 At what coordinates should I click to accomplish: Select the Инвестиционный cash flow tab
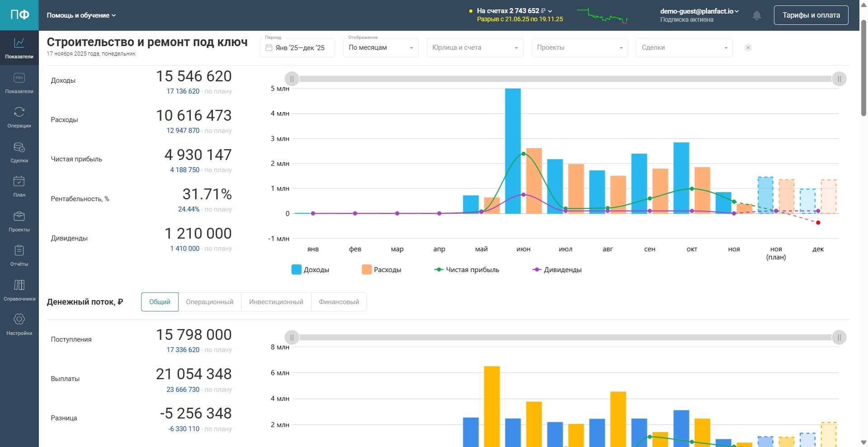coord(276,302)
